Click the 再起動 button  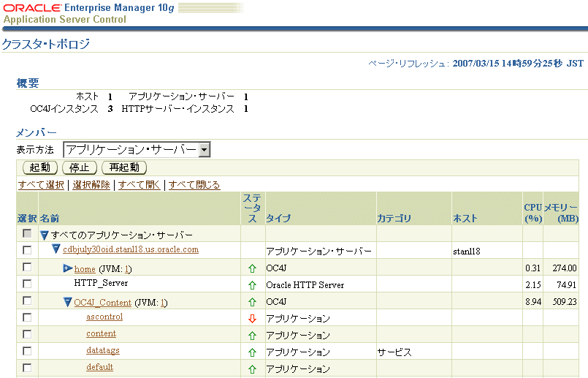pos(124,167)
